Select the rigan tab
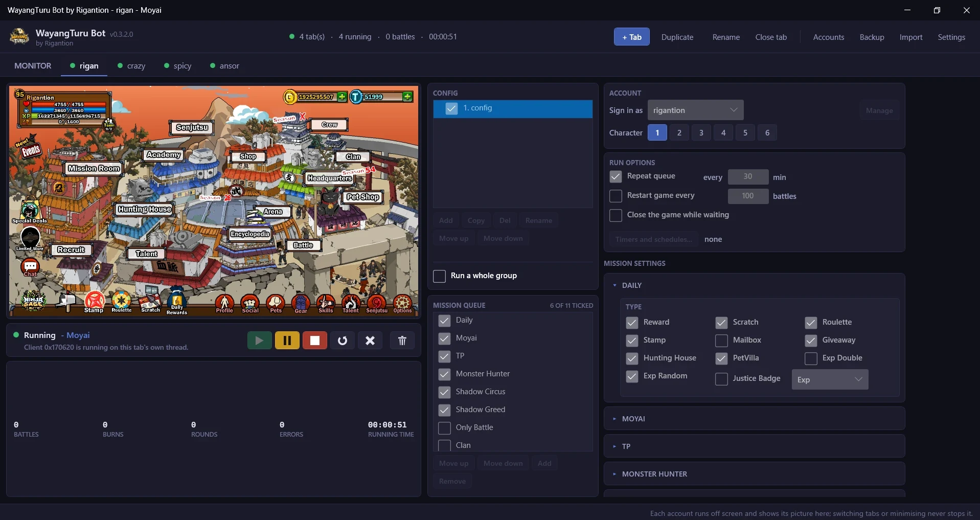Screen dimensions: 980x520 84,66
